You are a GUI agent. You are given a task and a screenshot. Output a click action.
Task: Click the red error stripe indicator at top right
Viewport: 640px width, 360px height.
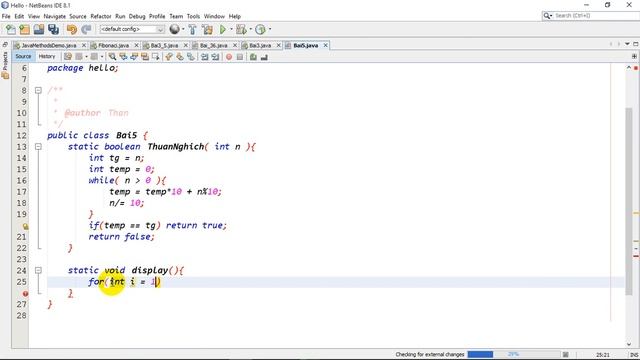point(636,68)
